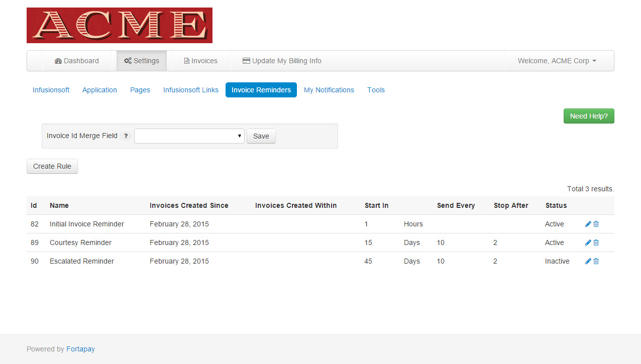Screen dimensions: 641x364
Task: Expand the Welcome, ACME Corp menu
Action: click(557, 61)
